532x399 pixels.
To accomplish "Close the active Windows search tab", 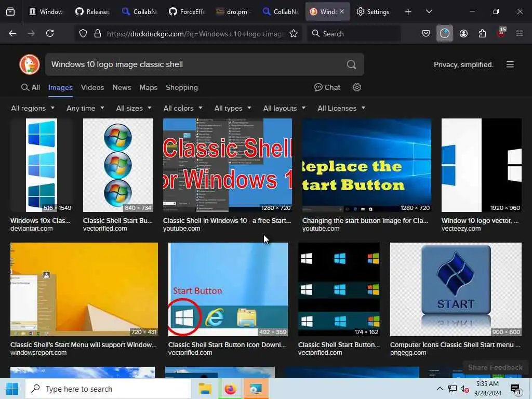I will (x=342, y=11).
